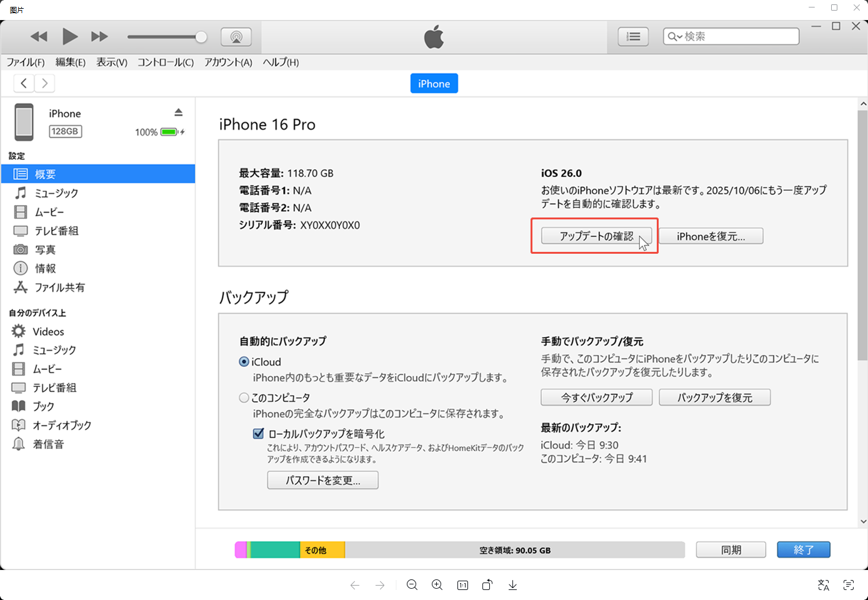Screen dimensions: 868x600
Task: Zoom in in the image viewer
Action: pos(437,585)
